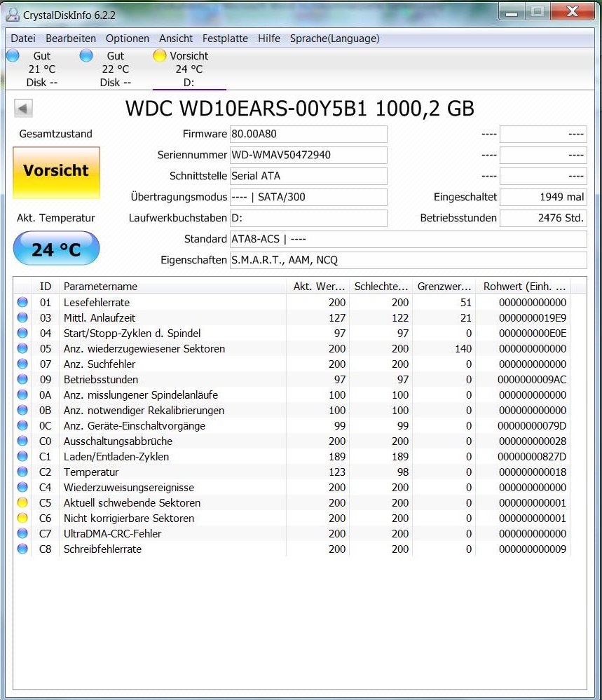Click status icon of Geräte-Einschaltvorgänge row
The height and width of the screenshot is (700, 602).
pos(22,425)
